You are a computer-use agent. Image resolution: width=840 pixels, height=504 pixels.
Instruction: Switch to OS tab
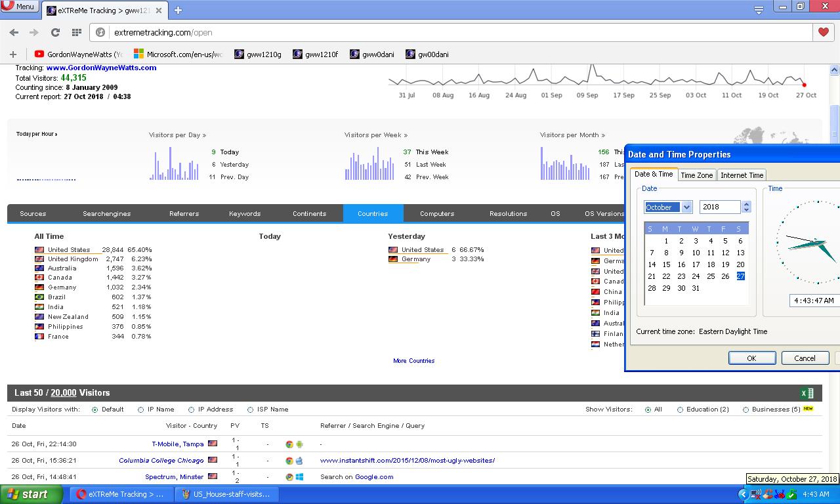555,214
